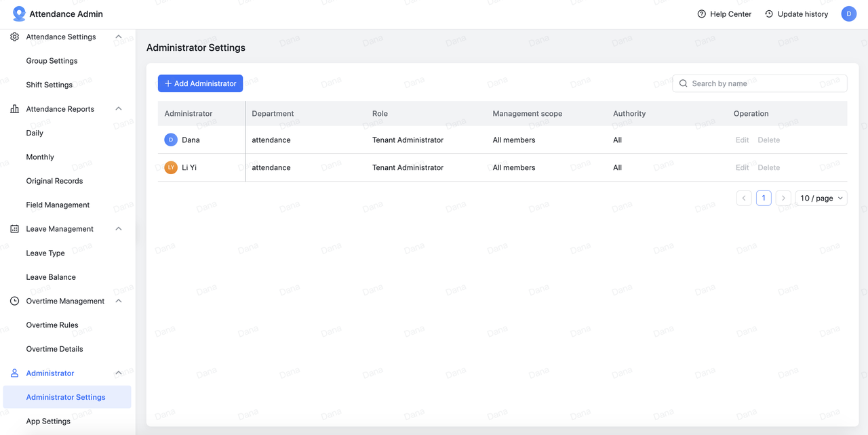The image size is (868, 435).
Task: Click the Update history clock icon
Action: [x=769, y=14]
